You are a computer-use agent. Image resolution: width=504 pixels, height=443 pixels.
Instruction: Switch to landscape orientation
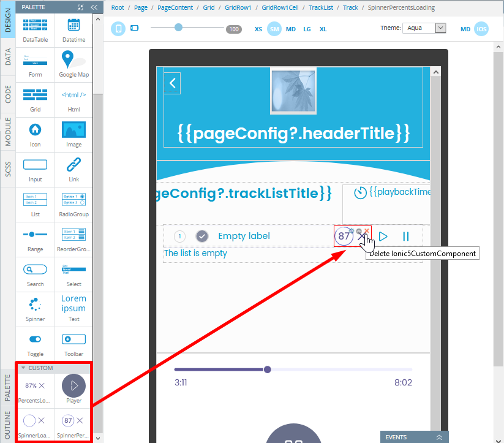134,28
